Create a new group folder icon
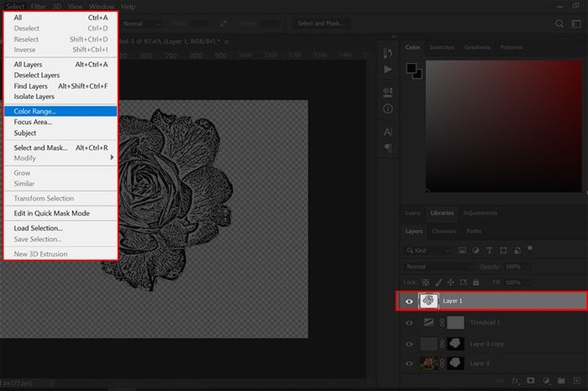This screenshot has width=588, height=391. tap(561, 381)
